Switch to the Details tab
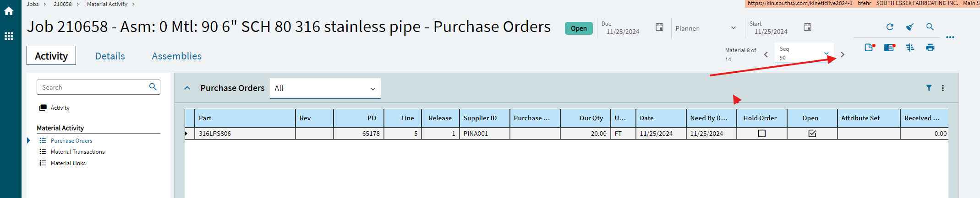This screenshot has width=980, height=198. coord(110,56)
